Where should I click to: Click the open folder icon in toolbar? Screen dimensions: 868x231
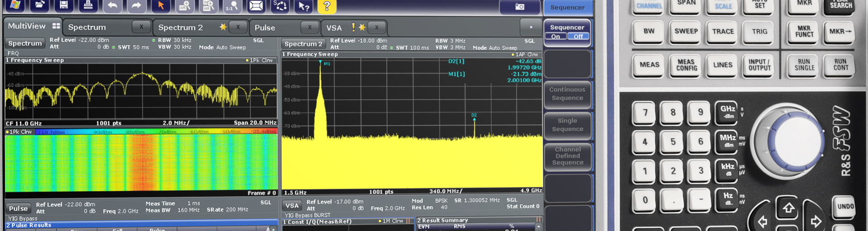[x=40, y=5]
